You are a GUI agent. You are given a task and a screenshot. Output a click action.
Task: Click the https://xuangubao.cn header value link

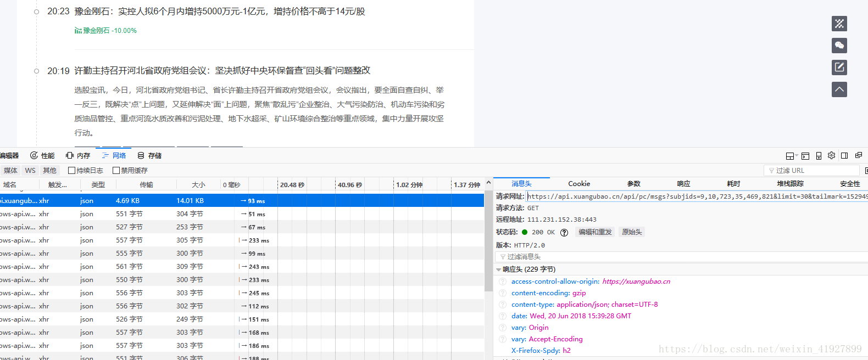pyautogui.click(x=636, y=282)
